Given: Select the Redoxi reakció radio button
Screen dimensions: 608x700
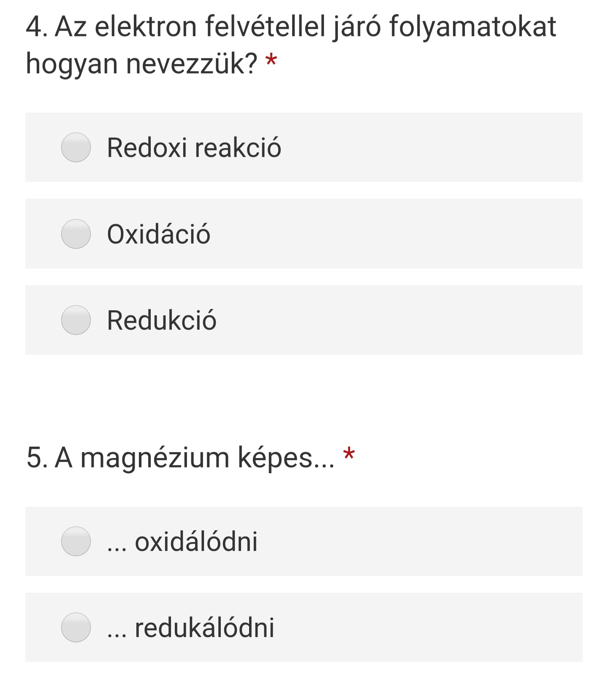Looking at the screenshot, I should 76,147.
